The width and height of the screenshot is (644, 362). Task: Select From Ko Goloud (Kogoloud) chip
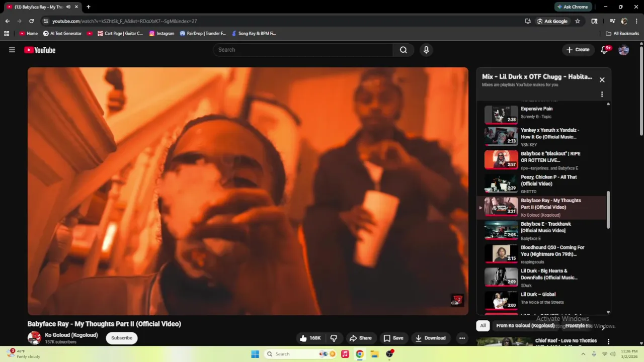525,326
